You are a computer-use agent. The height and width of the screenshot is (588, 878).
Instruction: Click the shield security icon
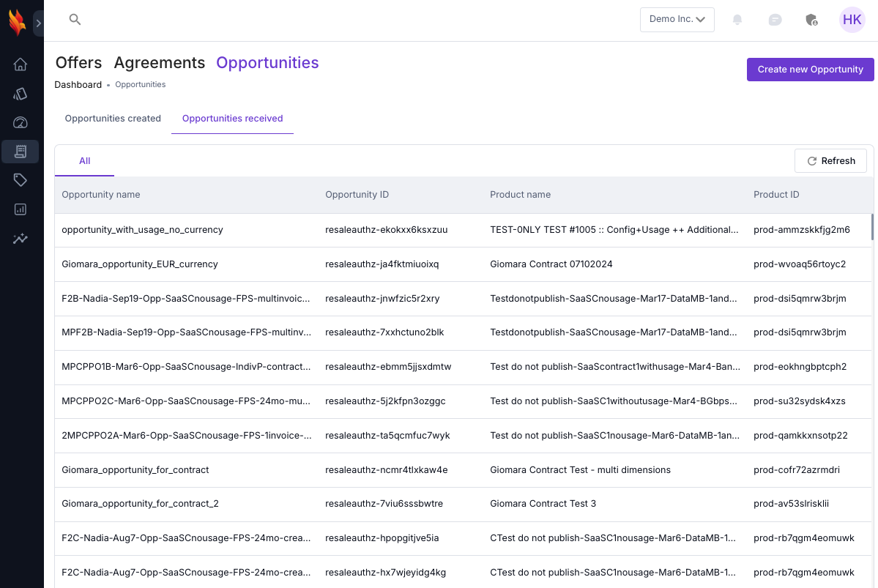811,20
